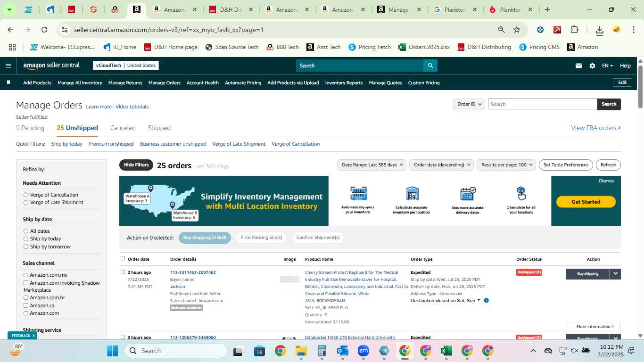
Task: Open the settings gear icon
Action: click(592, 66)
